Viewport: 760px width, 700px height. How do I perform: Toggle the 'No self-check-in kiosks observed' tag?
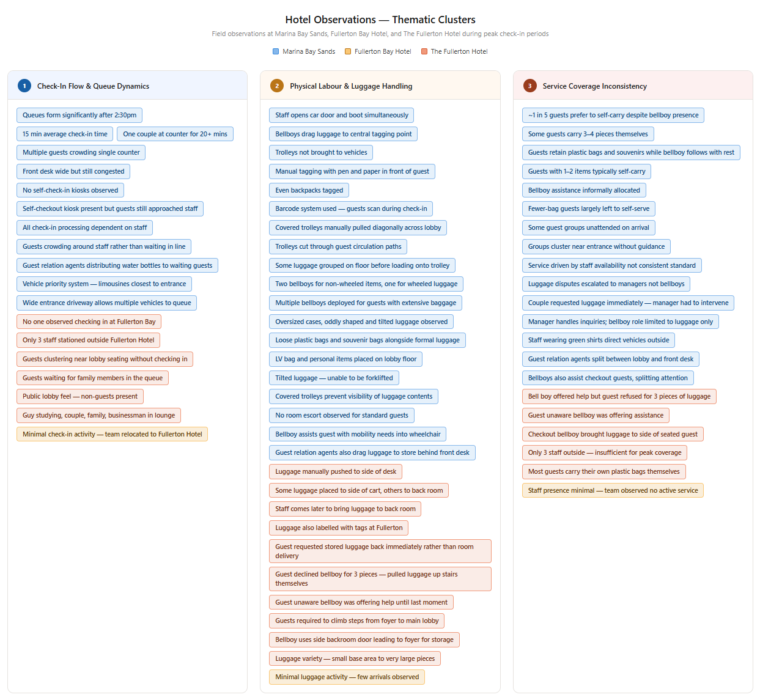coord(70,190)
